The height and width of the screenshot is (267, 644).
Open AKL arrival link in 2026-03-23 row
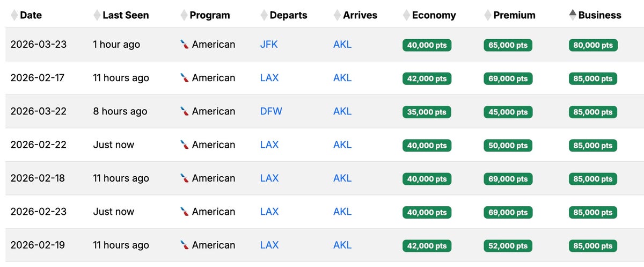pos(342,45)
